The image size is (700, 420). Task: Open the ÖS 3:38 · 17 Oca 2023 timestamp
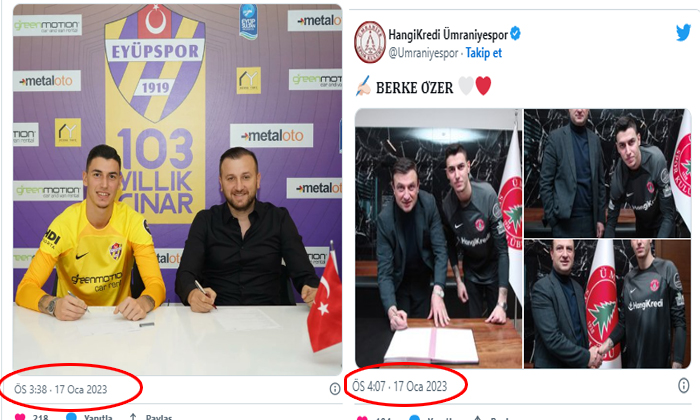pos(61,390)
